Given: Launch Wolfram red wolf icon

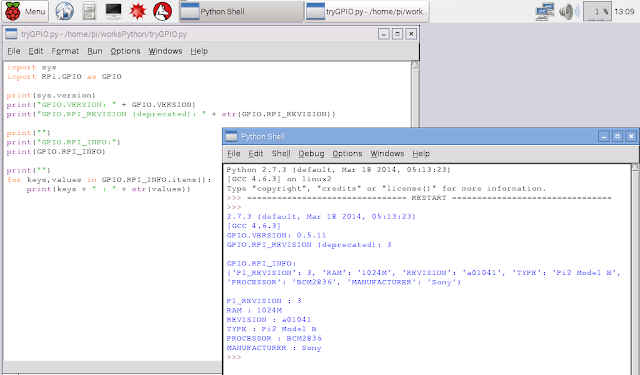Looking at the screenshot, I should pos(162,11).
